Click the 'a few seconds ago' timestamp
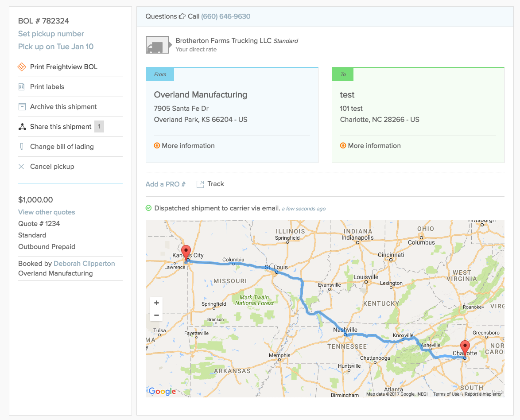The image size is (520, 420). coord(303,209)
